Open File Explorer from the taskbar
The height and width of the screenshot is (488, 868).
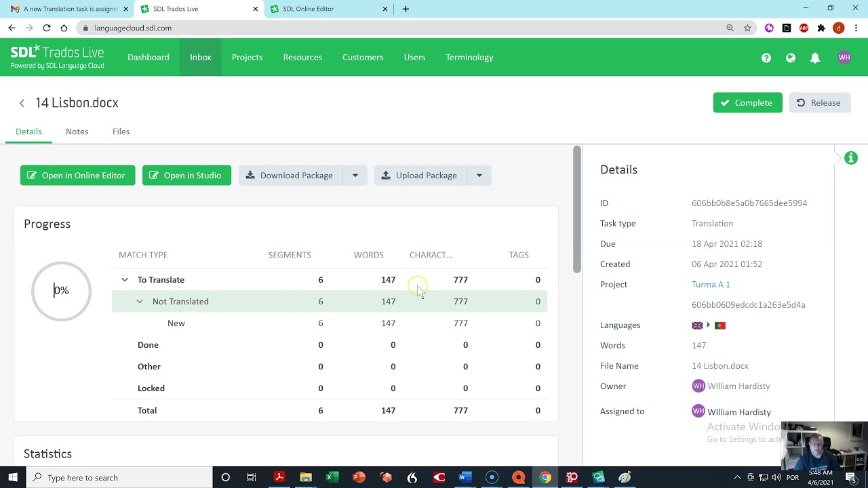305,477
